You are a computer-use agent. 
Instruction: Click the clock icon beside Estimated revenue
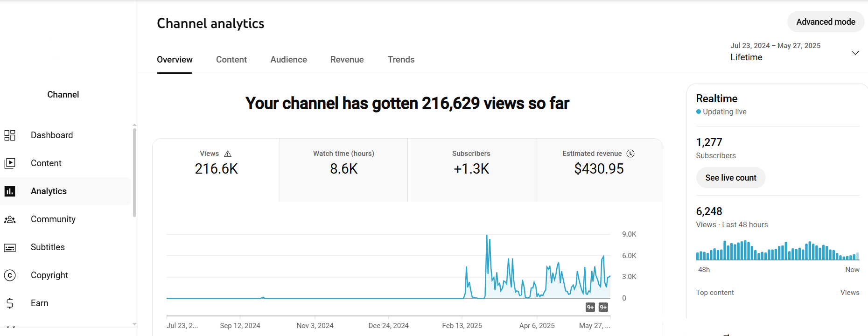tap(630, 154)
